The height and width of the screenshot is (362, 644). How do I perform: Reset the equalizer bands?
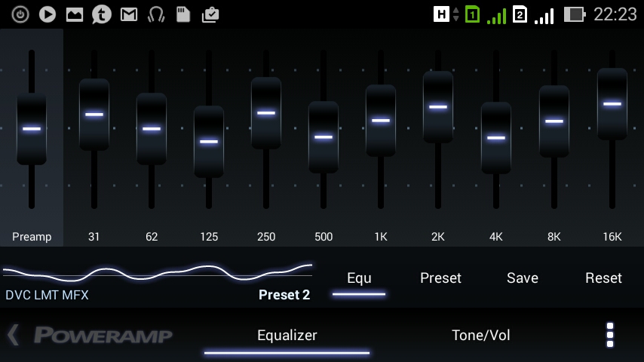coord(603,278)
